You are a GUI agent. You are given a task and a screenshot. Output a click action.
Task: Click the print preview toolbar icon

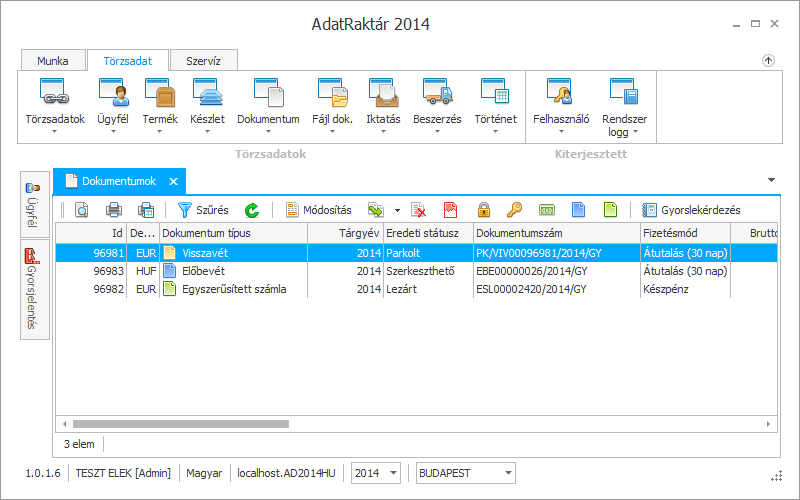pos(82,210)
